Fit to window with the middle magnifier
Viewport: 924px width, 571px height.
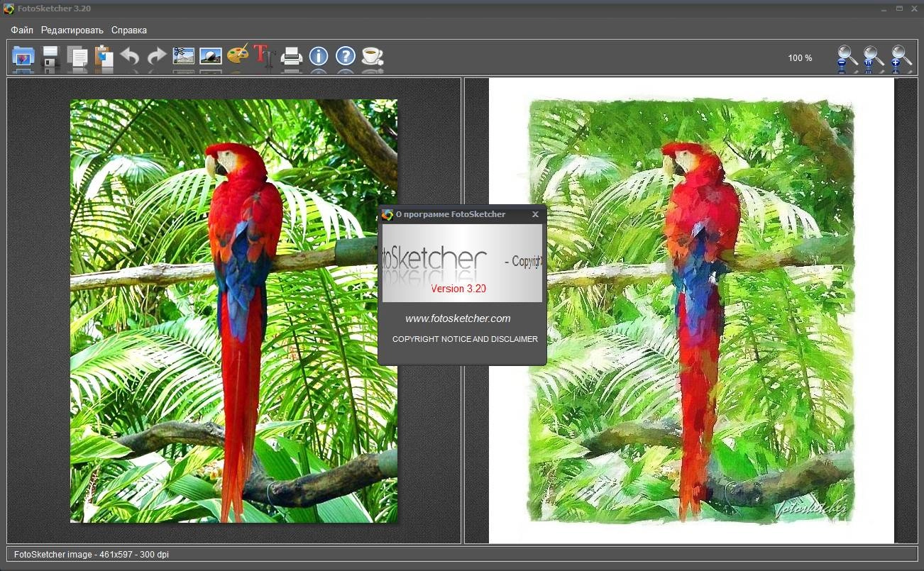tap(874, 57)
